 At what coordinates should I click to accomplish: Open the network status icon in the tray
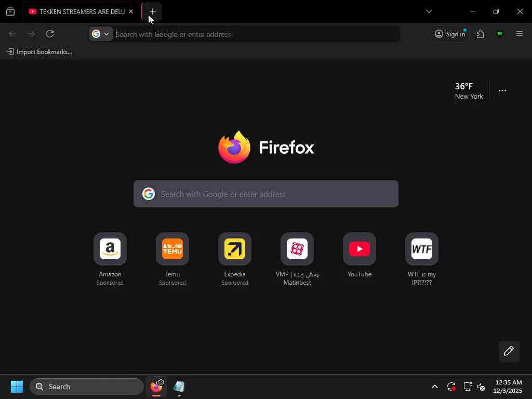tap(468, 387)
